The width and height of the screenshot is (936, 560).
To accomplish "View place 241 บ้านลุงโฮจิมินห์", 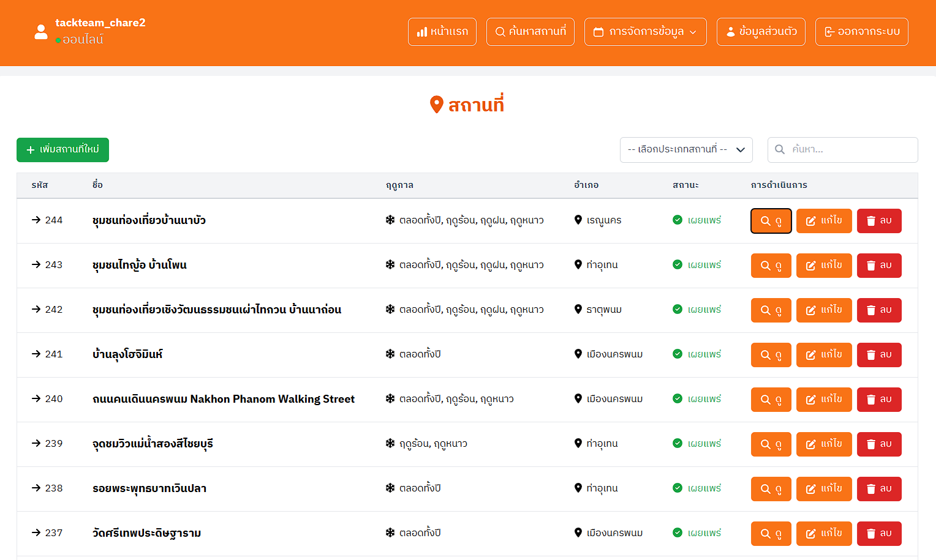I will tap(771, 355).
